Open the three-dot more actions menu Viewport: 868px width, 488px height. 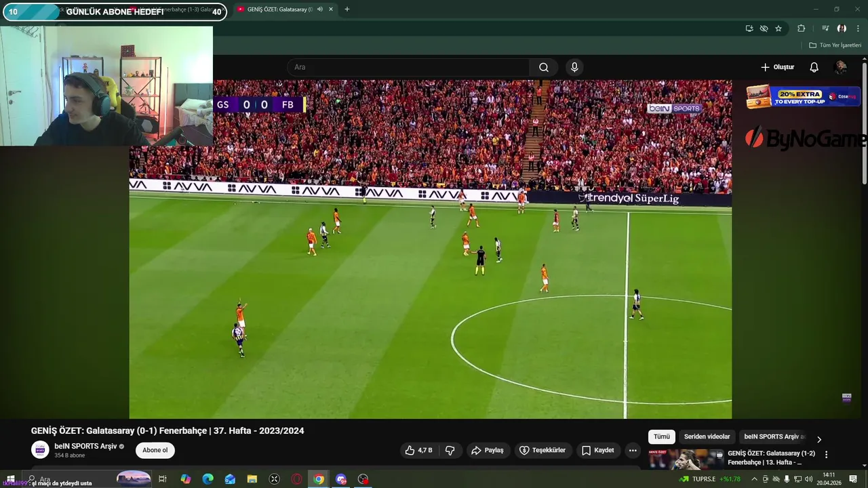(633, 450)
